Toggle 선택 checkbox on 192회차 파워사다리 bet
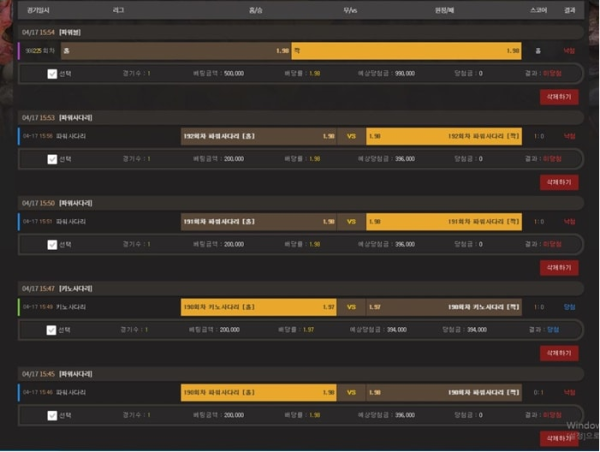The height and width of the screenshot is (452, 600). [x=52, y=158]
